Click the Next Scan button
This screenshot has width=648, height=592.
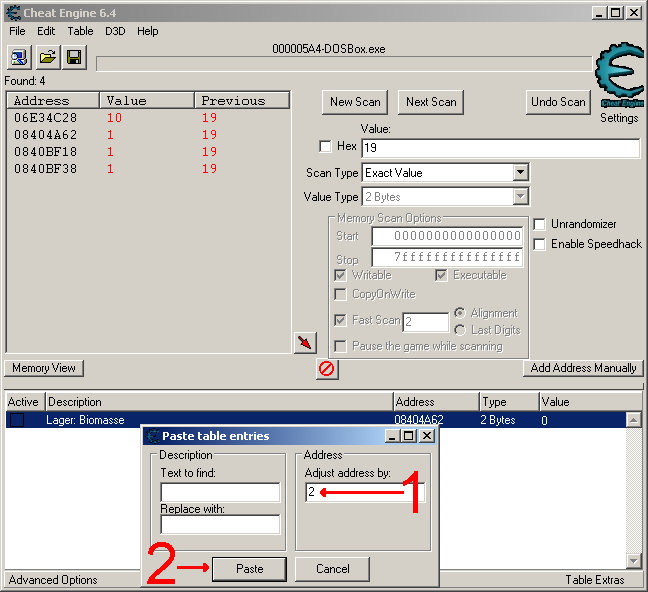[431, 102]
